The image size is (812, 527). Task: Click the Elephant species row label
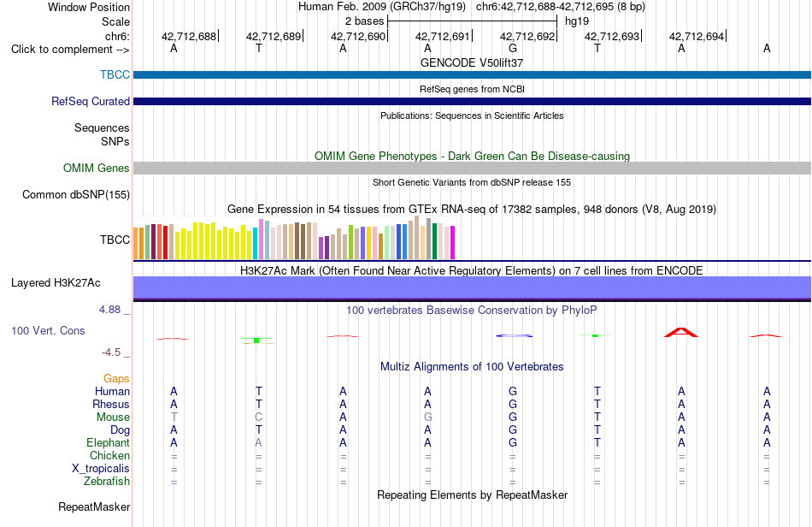click(x=108, y=443)
